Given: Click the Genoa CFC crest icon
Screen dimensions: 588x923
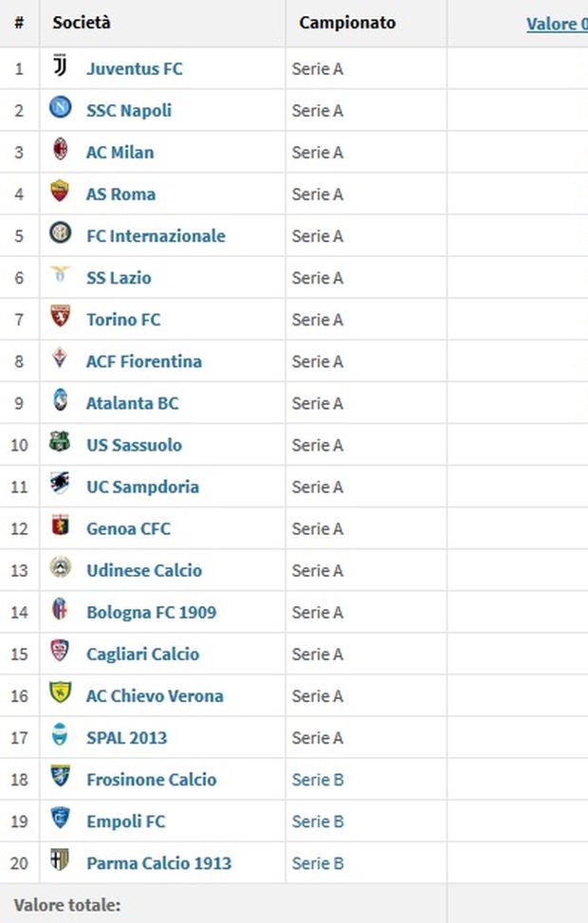Looking at the screenshot, I should [61, 526].
